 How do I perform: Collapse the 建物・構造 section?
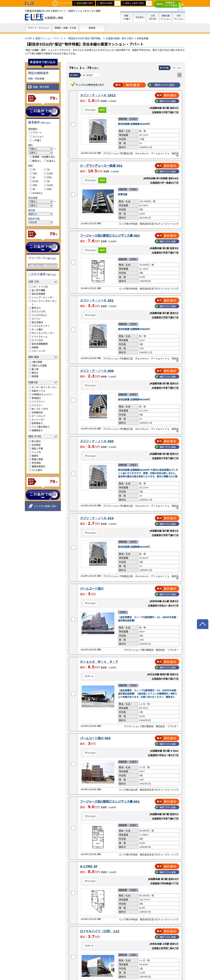pos(43,357)
